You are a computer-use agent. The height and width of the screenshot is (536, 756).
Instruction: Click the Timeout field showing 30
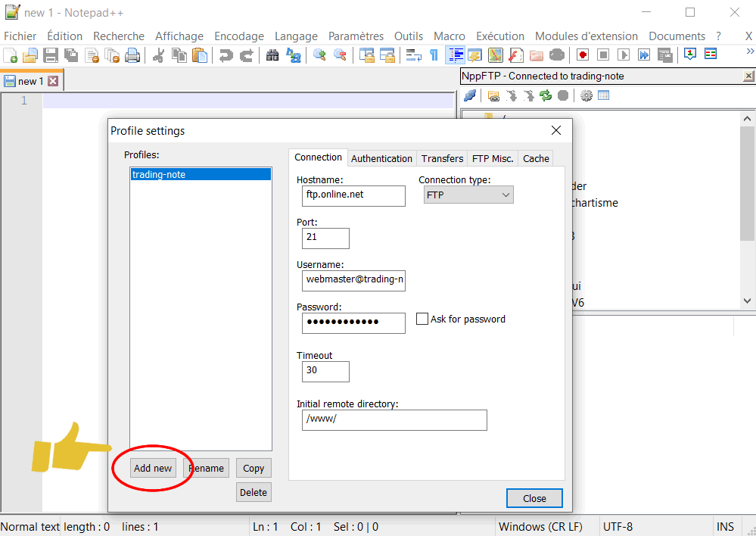[x=325, y=372]
